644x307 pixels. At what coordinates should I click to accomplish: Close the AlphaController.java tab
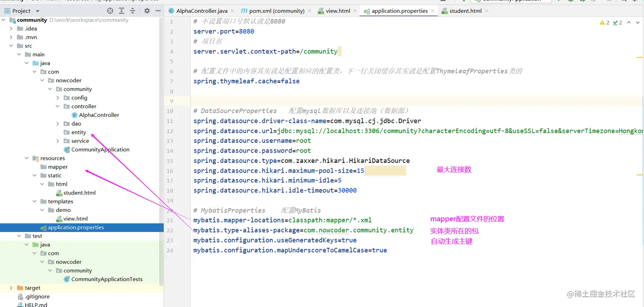[x=233, y=11]
